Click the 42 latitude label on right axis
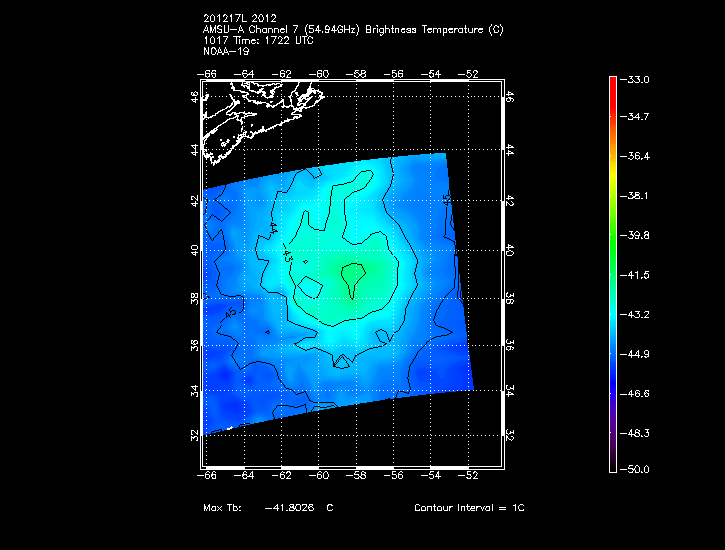The width and height of the screenshot is (725, 550). [509, 201]
